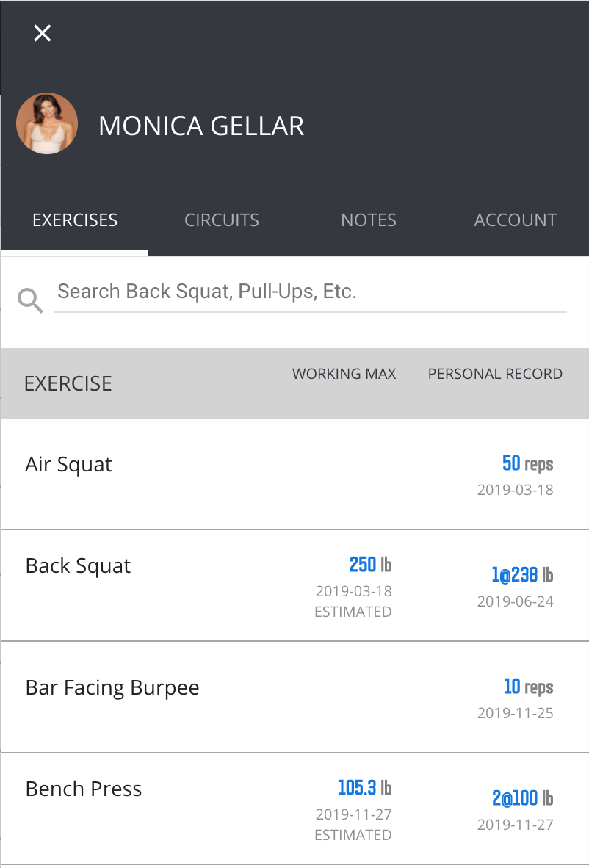Click the search magnifier icon
The height and width of the screenshot is (868, 589).
click(x=30, y=300)
